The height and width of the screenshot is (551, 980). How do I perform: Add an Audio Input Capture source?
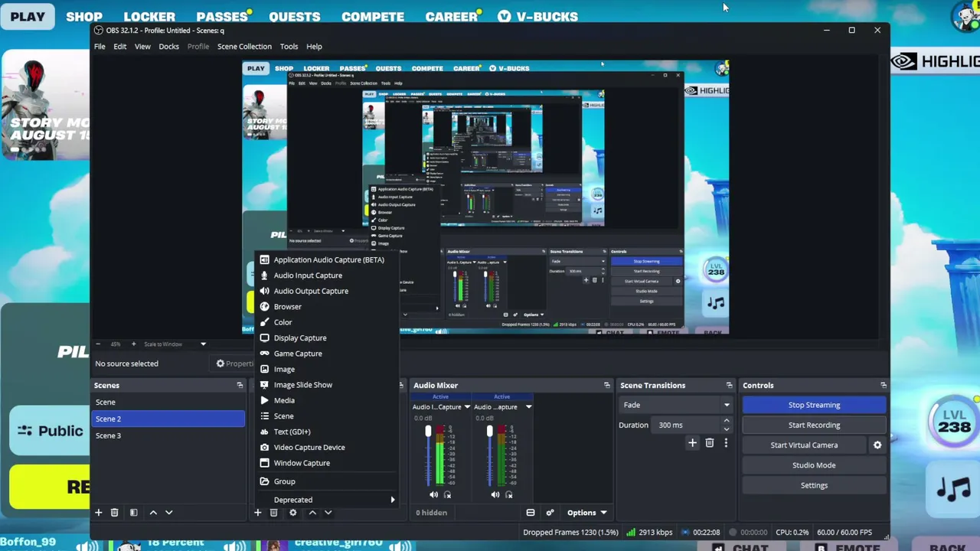click(x=328, y=275)
